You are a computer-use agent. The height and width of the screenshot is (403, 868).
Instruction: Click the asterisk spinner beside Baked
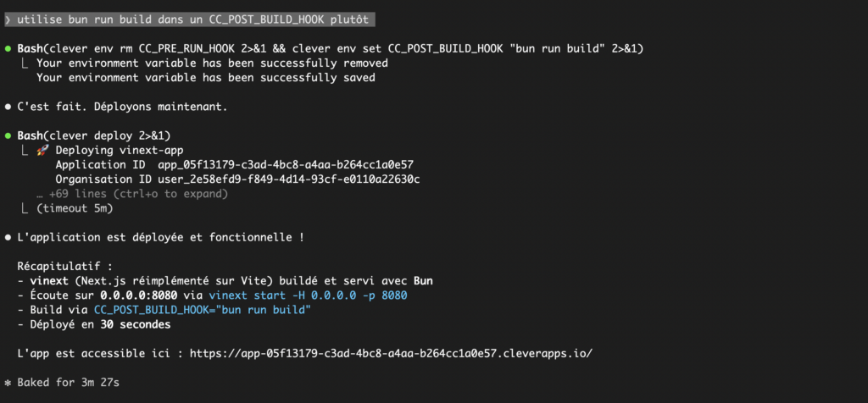8,383
